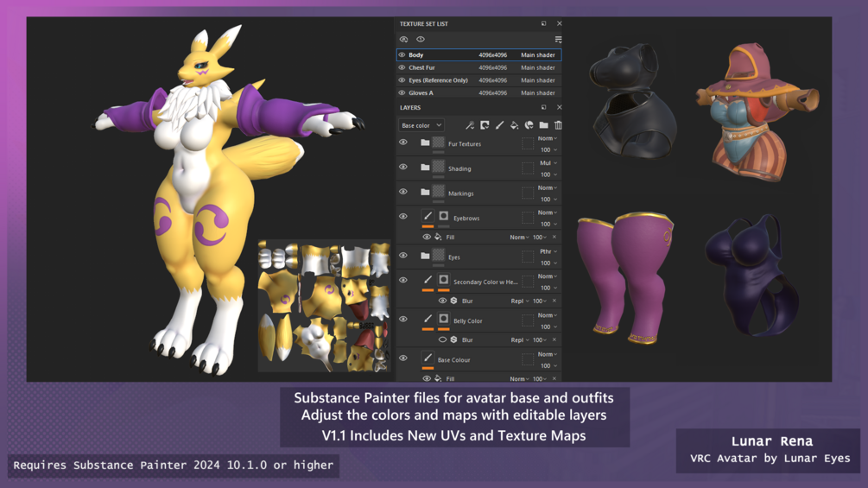Screen dimensions: 868x488
Task: Toggle visibility of Body texture set
Action: click(402, 54)
